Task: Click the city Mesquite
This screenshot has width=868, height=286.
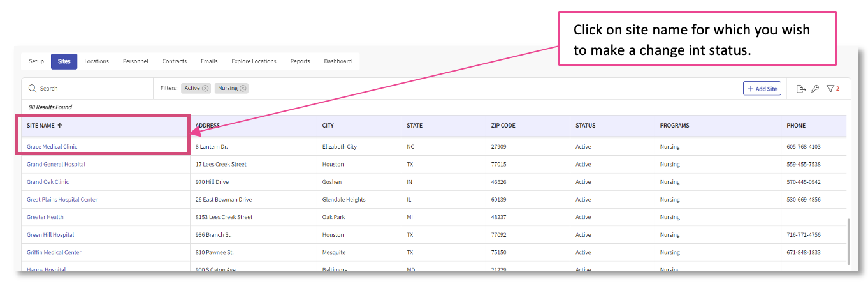Action: point(334,252)
